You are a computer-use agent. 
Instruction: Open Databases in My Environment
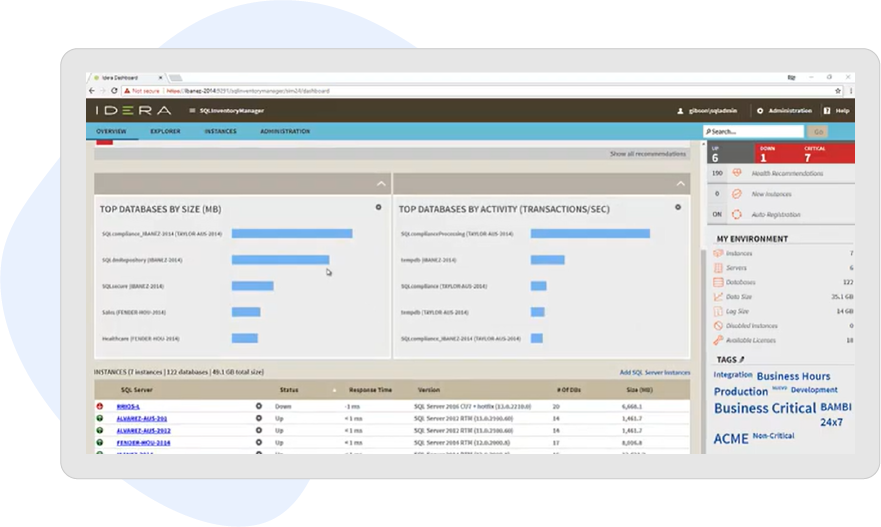(741, 282)
